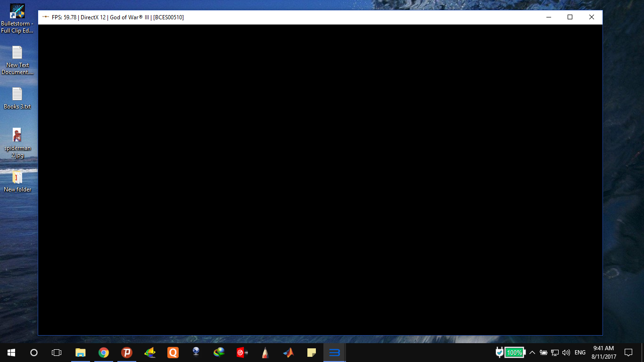Open Cortana search circle on taskbar
The image size is (644, 362).
[x=34, y=353]
